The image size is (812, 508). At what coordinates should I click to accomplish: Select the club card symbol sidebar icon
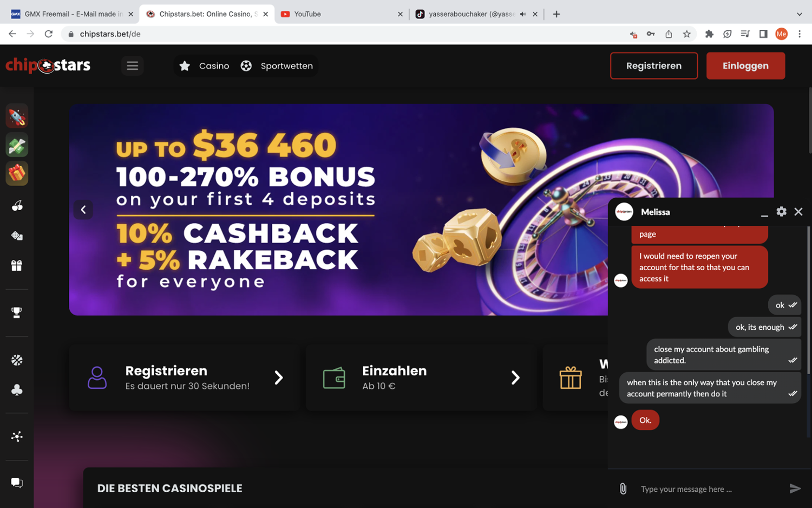click(x=17, y=390)
